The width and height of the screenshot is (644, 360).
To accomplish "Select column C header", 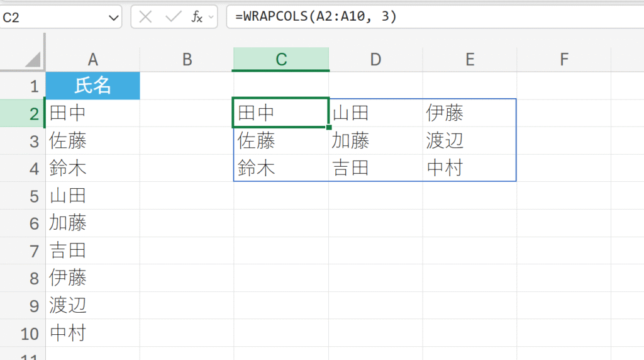I will tap(281, 59).
